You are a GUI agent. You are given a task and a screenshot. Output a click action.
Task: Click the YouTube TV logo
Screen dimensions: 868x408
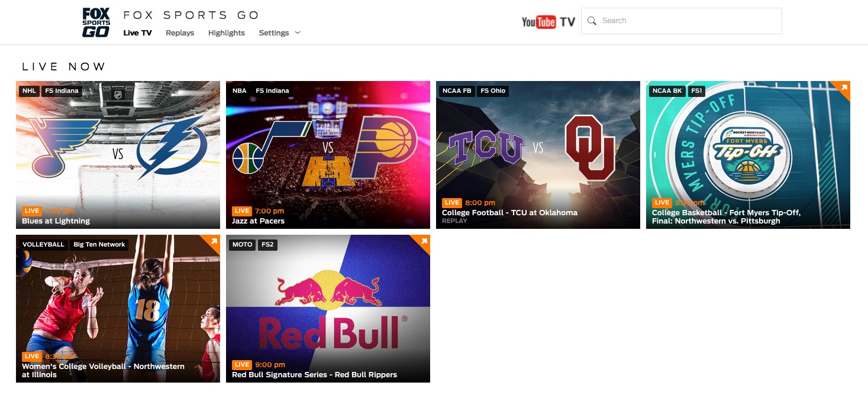[x=548, y=22]
